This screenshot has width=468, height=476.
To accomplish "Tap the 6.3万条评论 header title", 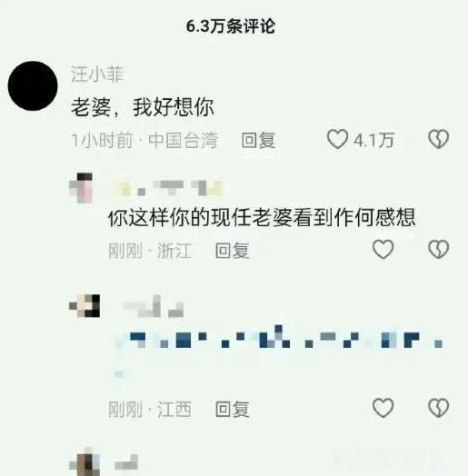I will 231,26.
